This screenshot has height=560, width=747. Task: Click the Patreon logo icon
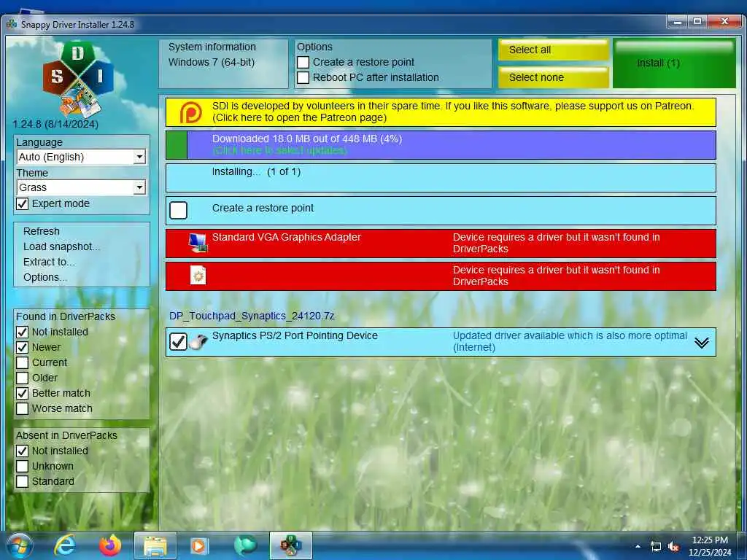pos(190,112)
